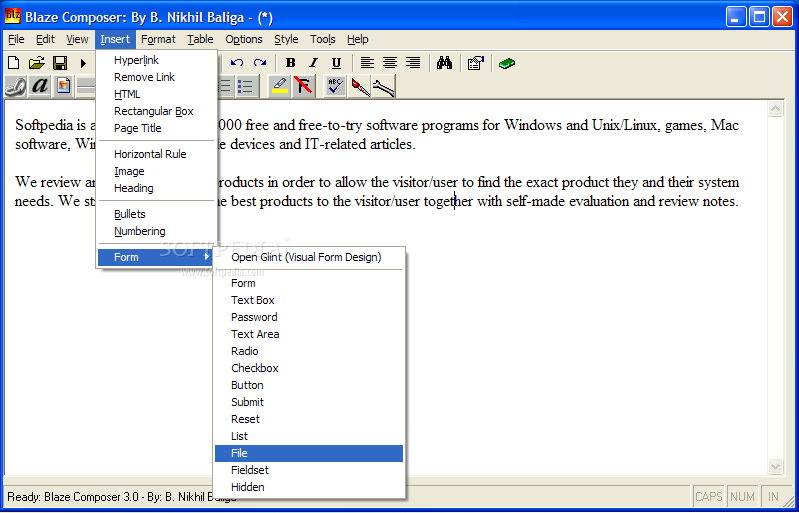Open the Tools menu
Viewport: 799px width, 513px height.
tap(323, 39)
